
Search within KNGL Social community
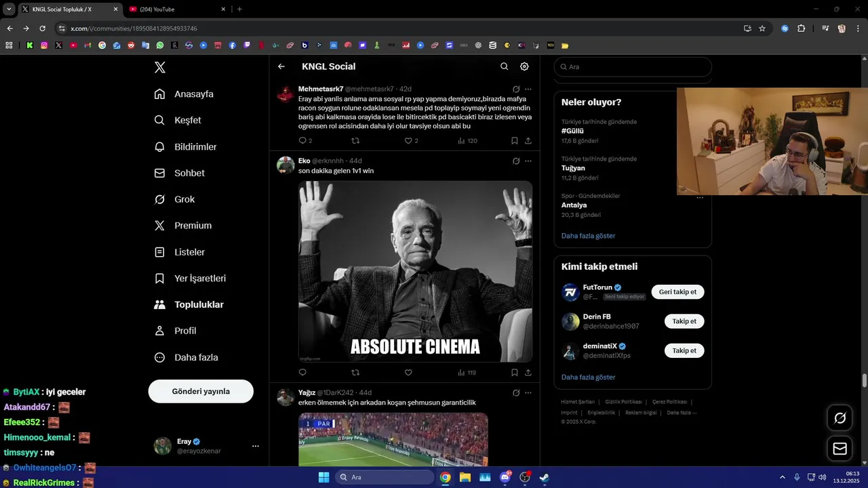(x=504, y=66)
